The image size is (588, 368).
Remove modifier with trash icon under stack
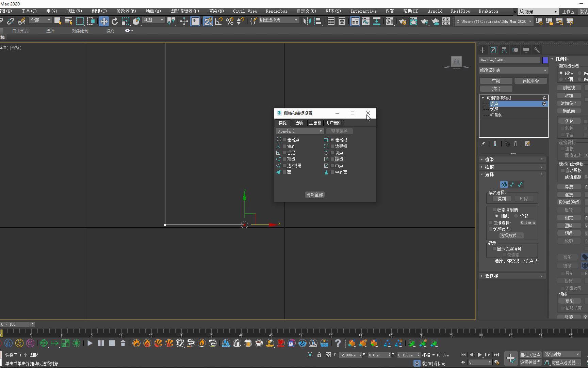pyautogui.click(x=516, y=144)
